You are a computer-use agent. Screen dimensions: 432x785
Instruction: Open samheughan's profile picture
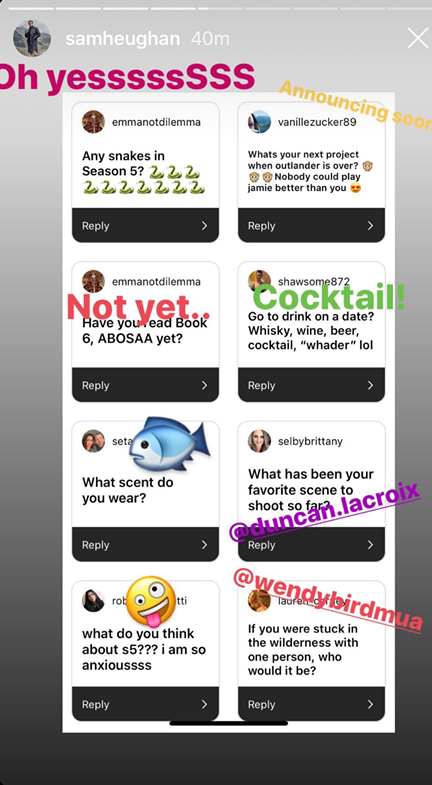32,38
